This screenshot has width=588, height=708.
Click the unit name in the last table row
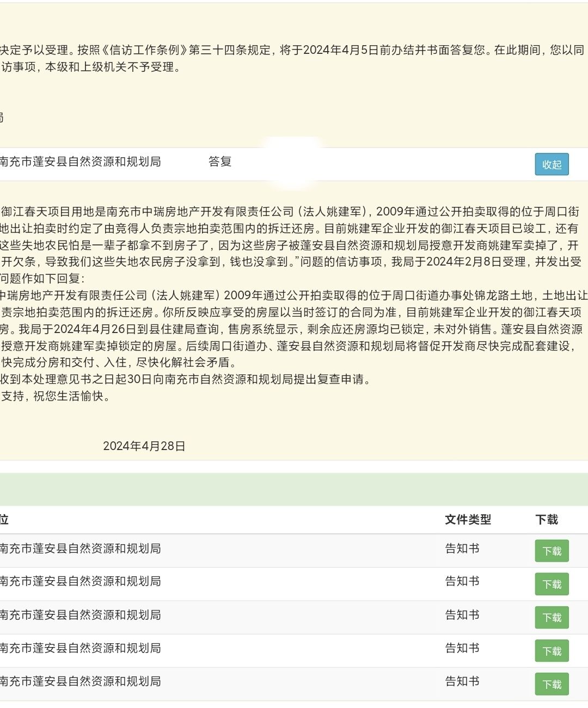81,681
